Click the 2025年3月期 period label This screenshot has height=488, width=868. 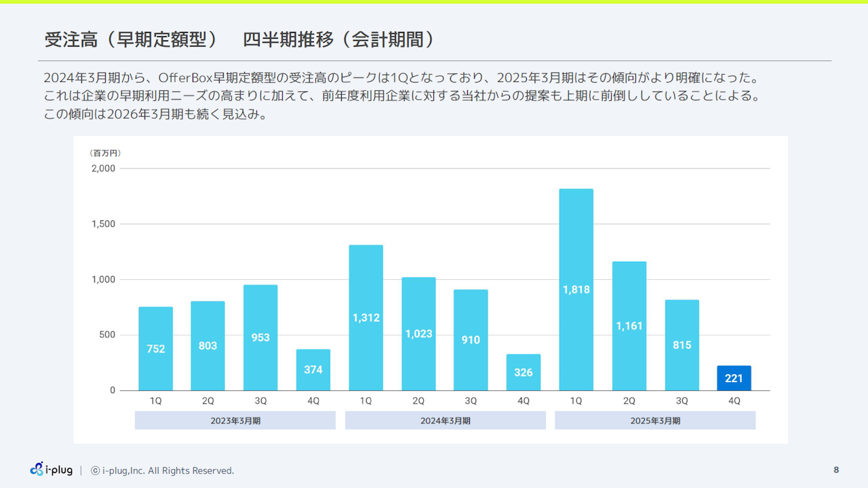655,420
